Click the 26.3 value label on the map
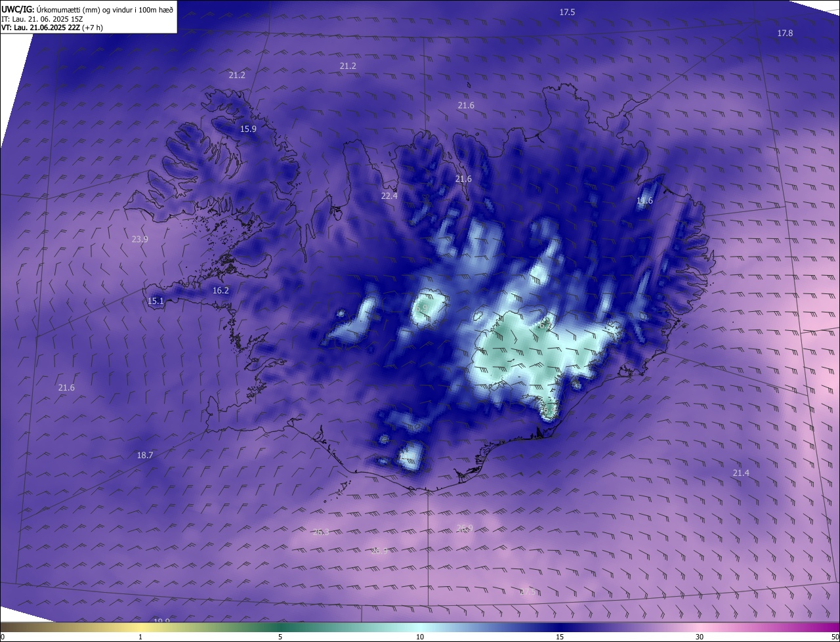Screen dimensions: 840x642 point(320,532)
